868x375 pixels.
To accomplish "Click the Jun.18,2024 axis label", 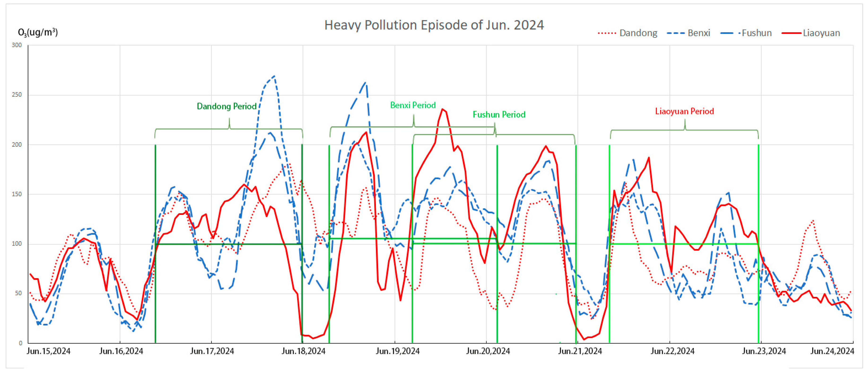I will (303, 351).
